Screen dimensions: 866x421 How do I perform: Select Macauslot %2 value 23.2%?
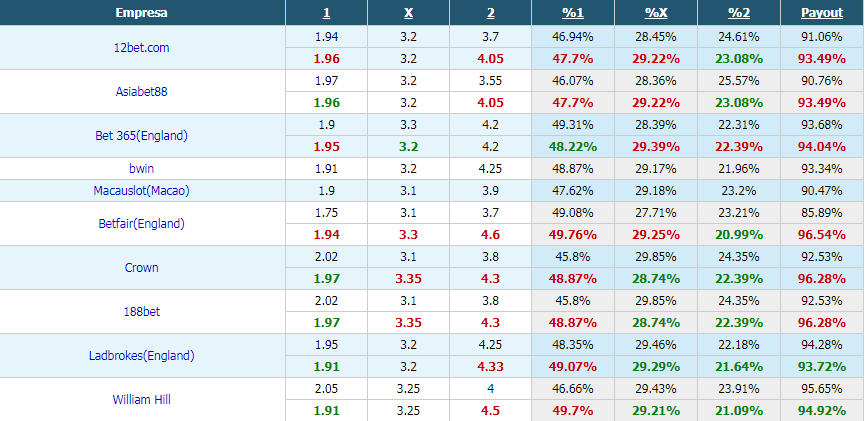coord(738,191)
